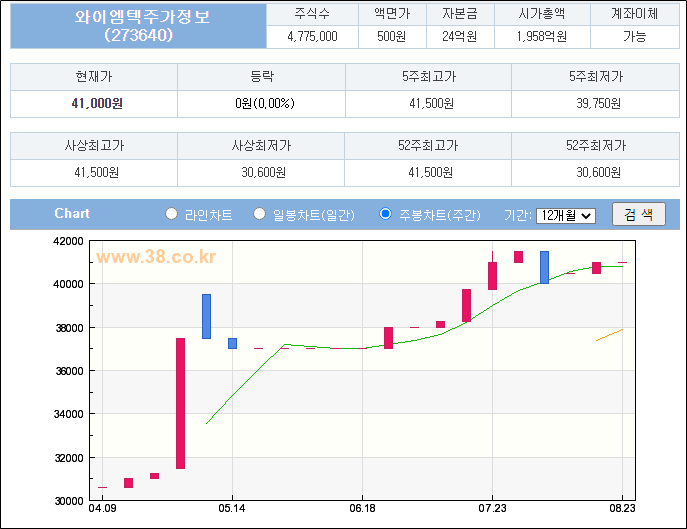Click the orange moving average line segment

[x=609, y=335]
